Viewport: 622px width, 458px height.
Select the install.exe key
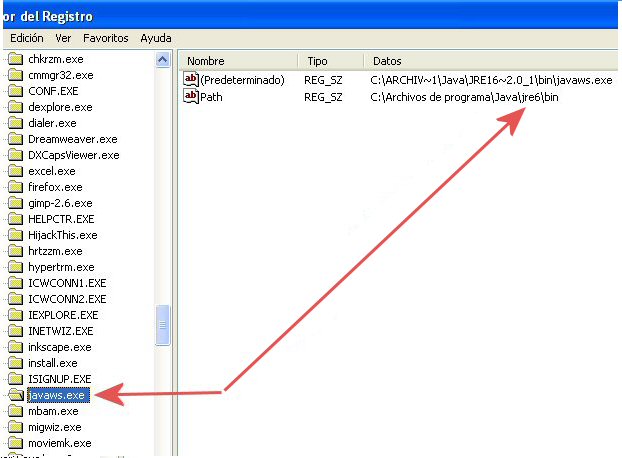[x=53, y=363]
